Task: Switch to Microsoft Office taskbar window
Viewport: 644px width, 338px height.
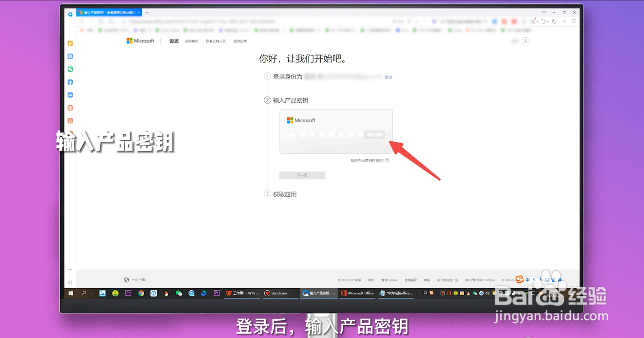Action: tap(357, 293)
